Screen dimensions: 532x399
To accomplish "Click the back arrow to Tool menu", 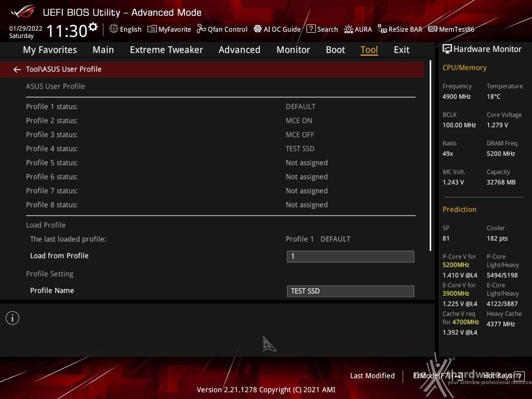I will coord(17,70).
